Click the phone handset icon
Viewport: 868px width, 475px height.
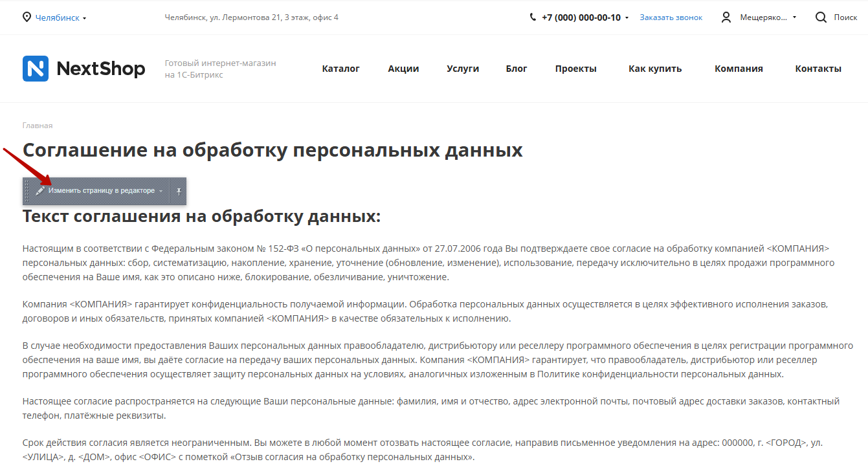(533, 17)
